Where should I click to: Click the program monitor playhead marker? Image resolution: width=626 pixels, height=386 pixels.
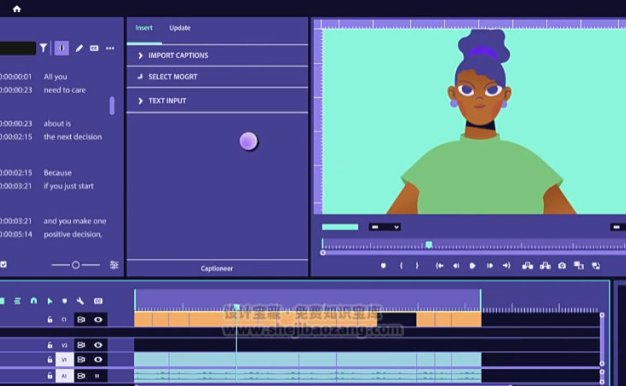(x=429, y=244)
